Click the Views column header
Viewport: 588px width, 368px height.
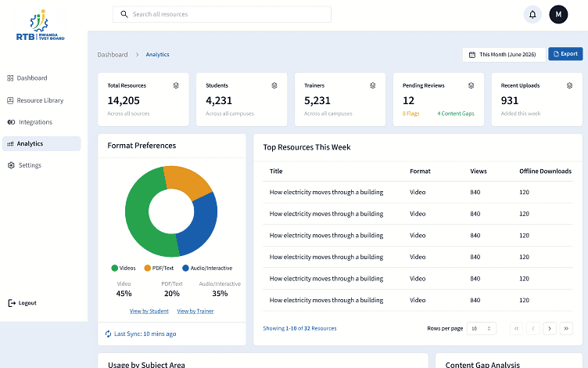[x=479, y=171]
